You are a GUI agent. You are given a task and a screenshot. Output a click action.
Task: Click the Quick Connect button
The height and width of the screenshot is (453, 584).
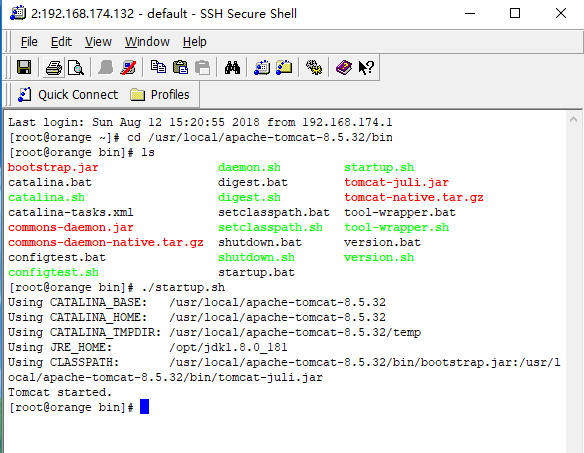click(67, 95)
